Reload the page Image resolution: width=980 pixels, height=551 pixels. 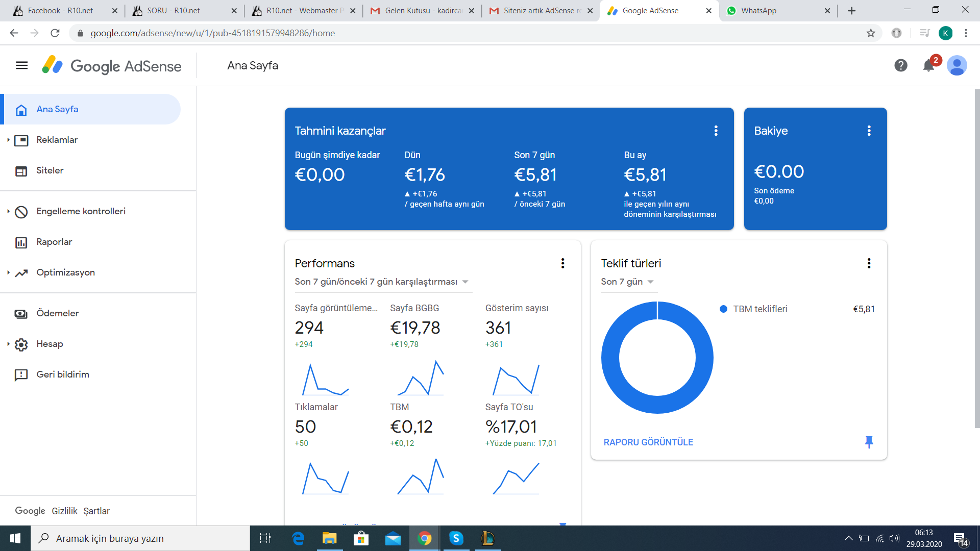click(x=55, y=33)
